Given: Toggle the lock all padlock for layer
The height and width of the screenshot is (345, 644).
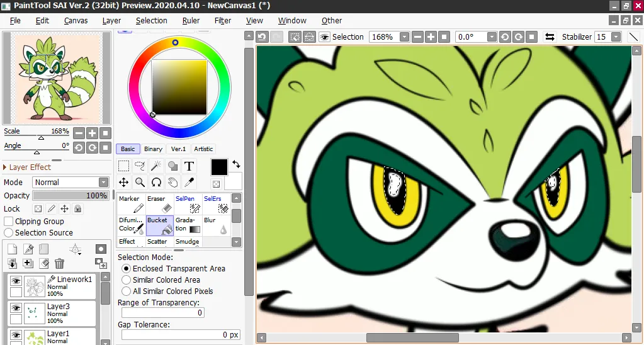Looking at the screenshot, I should [77, 209].
